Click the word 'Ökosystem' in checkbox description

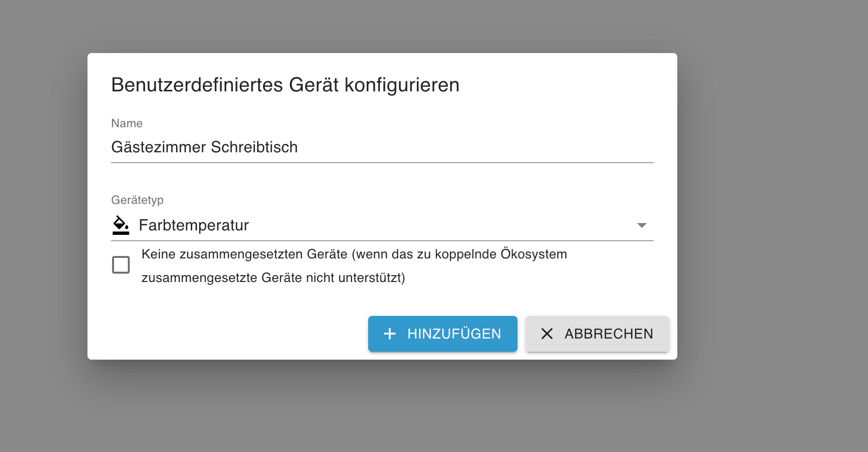click(533, 254)
